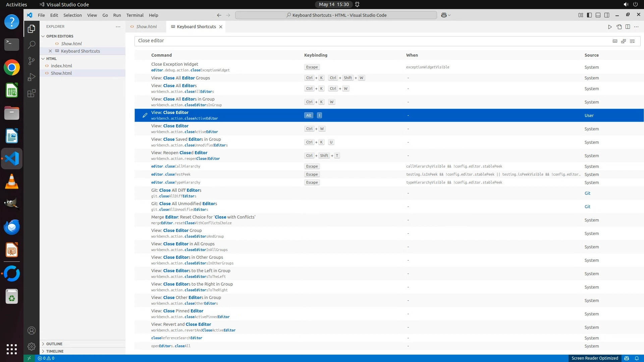Expand the OUTLINE section
This screenshot has width=644, height=362.
point(54,344)
